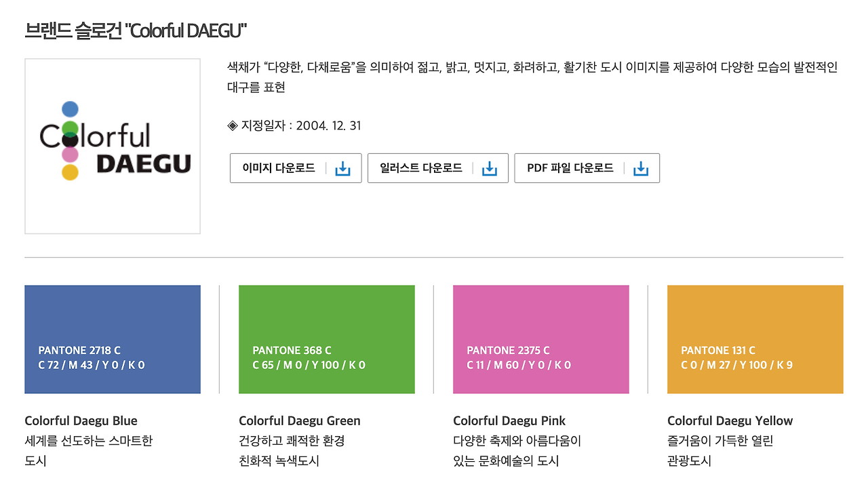The height and width of the screenshot is (493, 868).
Task: Click the text 있는 문화예술의 도시
Action: [x=506, y=461]
